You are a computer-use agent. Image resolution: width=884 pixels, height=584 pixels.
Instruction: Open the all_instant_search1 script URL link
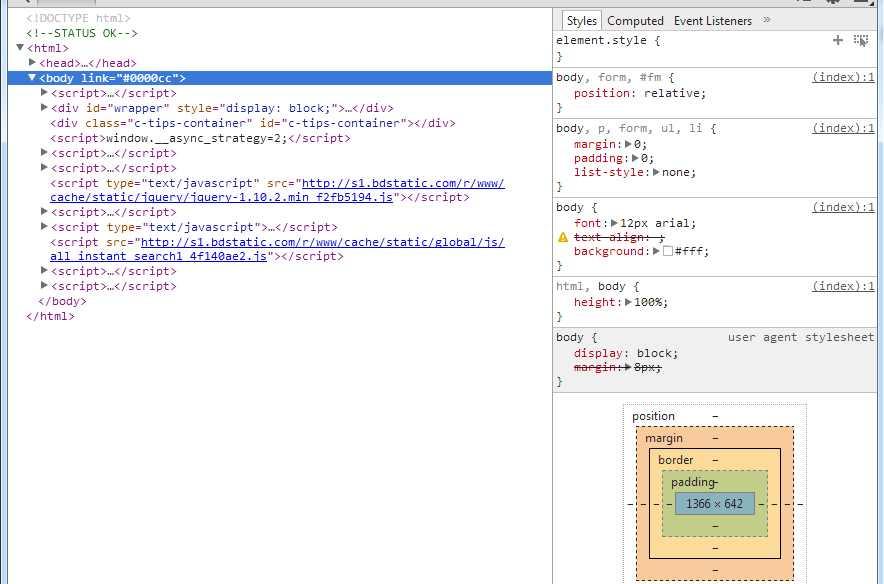pyautogui.click(x=277, y=249)
